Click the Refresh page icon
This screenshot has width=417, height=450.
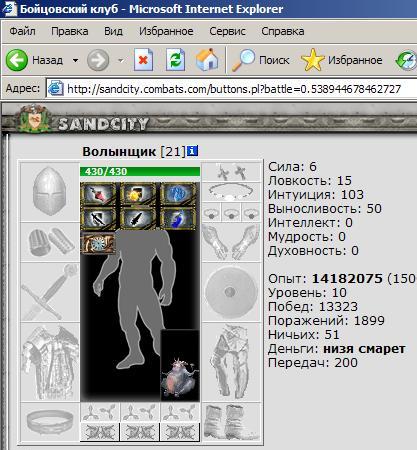pos(176,60)
